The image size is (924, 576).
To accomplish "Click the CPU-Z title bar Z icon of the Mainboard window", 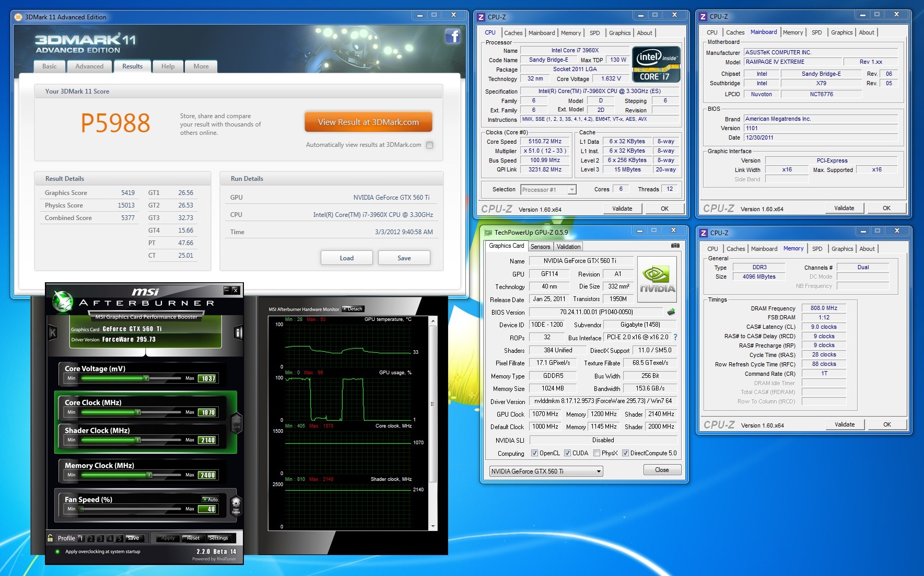I will click(x=703, y=17).
